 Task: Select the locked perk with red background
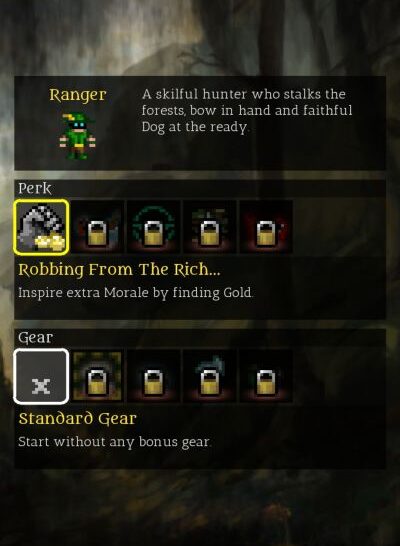pos(266,227)
